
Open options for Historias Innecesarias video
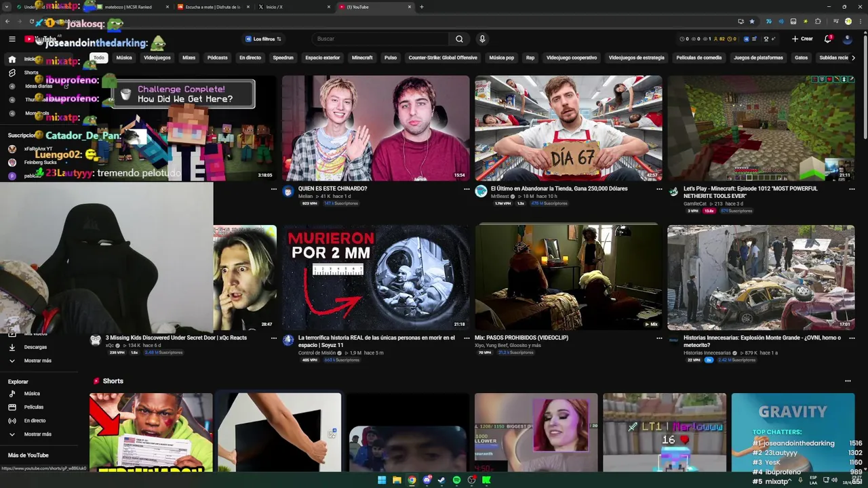852,338
